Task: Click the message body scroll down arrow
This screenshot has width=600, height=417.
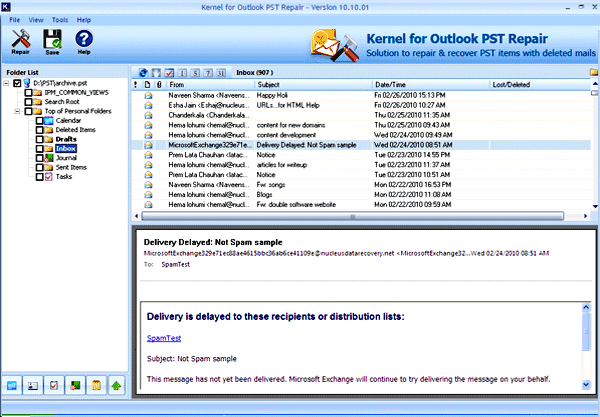Action: [x=586, y=384]
